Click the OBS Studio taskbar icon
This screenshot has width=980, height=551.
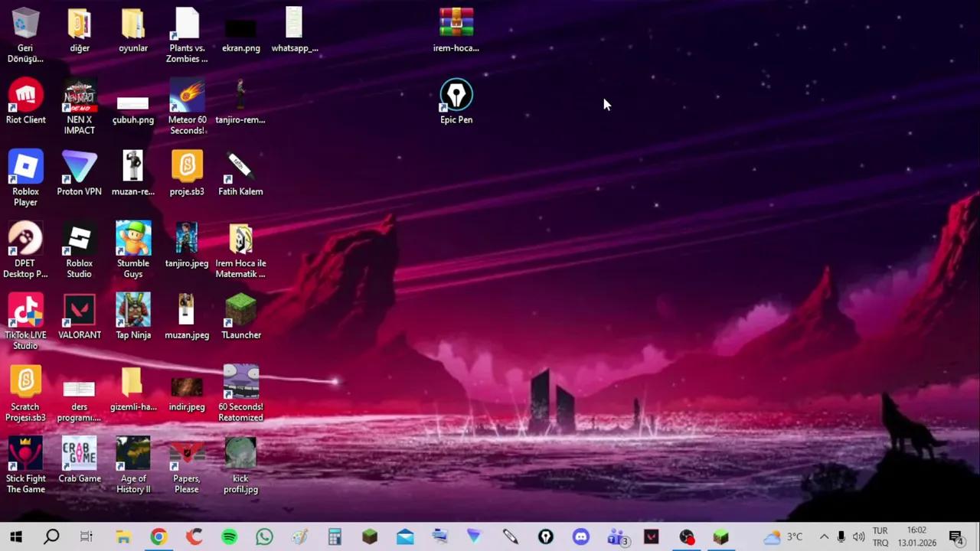click(687, 537)
